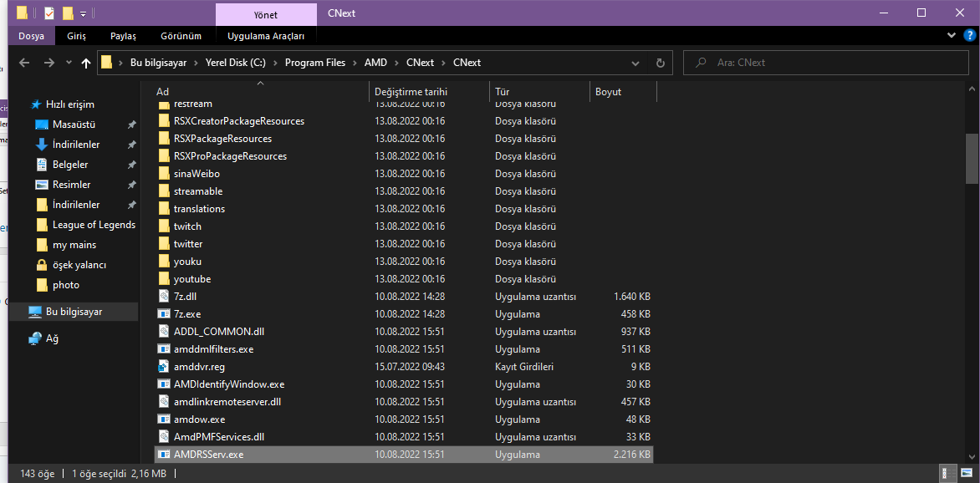The width and height of the screenshot is (980, 483).
Task: Click the youtube folder icon
Action: pyautogui.click(x=164, y=278)
